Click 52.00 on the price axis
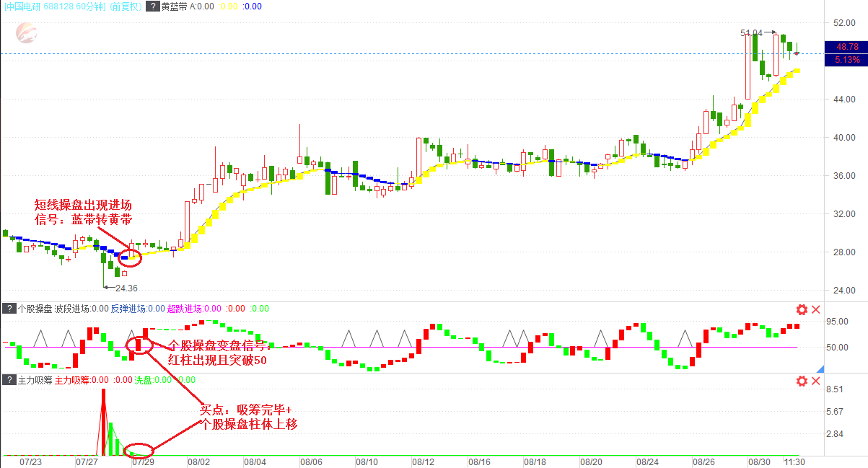Image resolution: width=868 pixels, height=468 pixels. pos(845,23)
